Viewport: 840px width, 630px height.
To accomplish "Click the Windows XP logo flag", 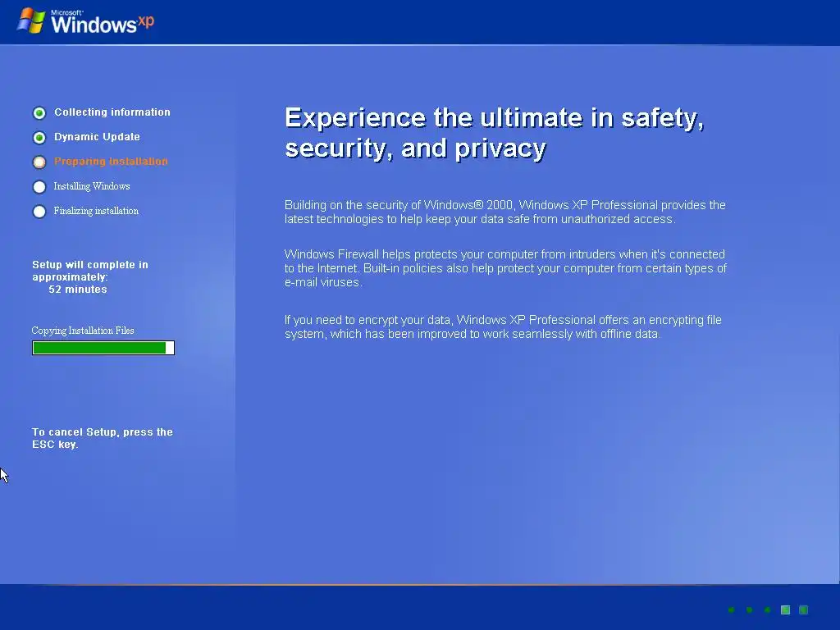I will pyautogui.click(x=31, y=21).
